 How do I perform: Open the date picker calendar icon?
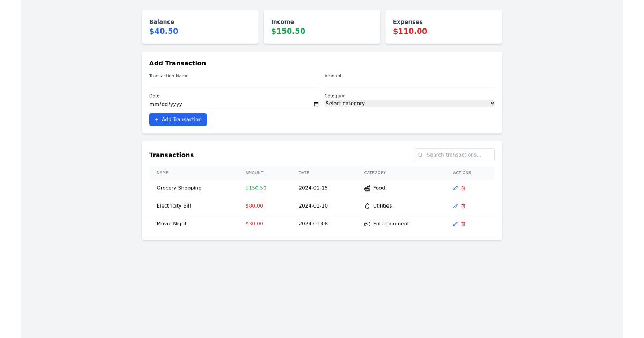pos(316,104)
